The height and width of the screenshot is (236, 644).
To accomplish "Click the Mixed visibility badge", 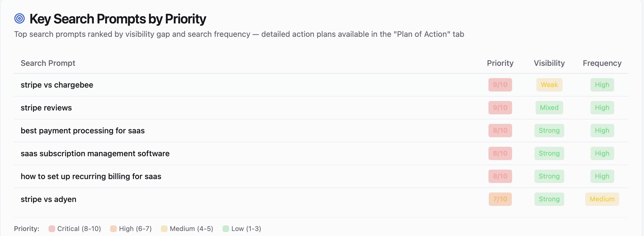I will tap(549, 108).
